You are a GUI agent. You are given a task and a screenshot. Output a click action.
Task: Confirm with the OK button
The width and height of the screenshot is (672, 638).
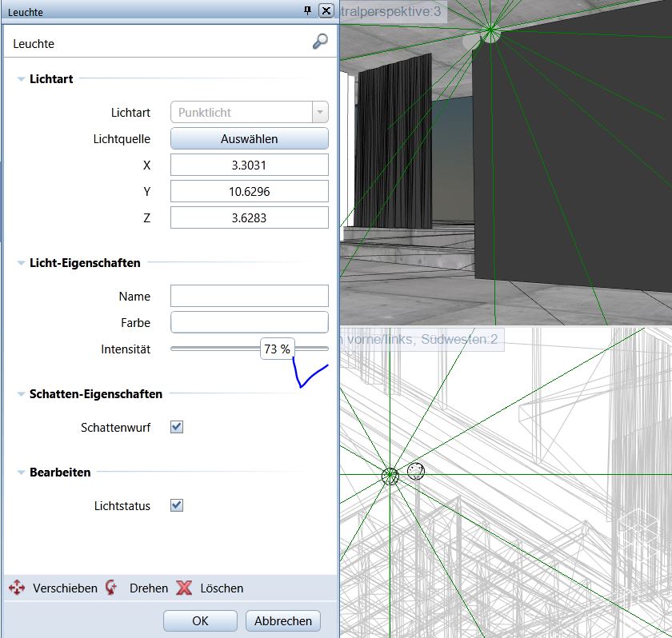[x=200, y=621]
